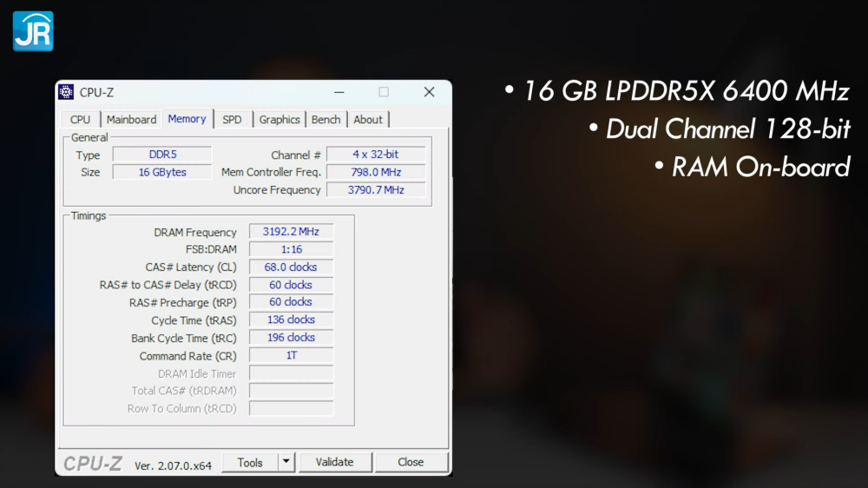Image resolution: width=868 pixels, height=488 pixels.
Task: Click the Command Rate (CR) label
Action: click(x=187, y=356)
